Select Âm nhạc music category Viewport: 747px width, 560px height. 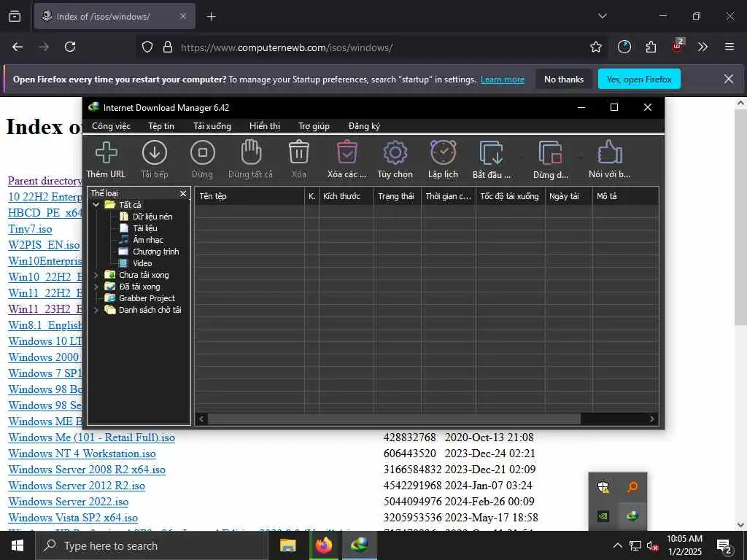(147, 240)
